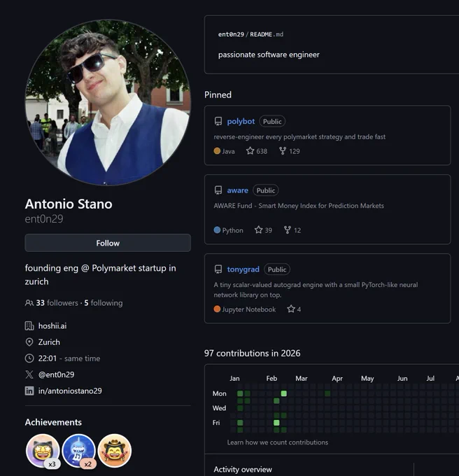Click the founding eng bio text
The image size is (459, 476).
point(101,274)
